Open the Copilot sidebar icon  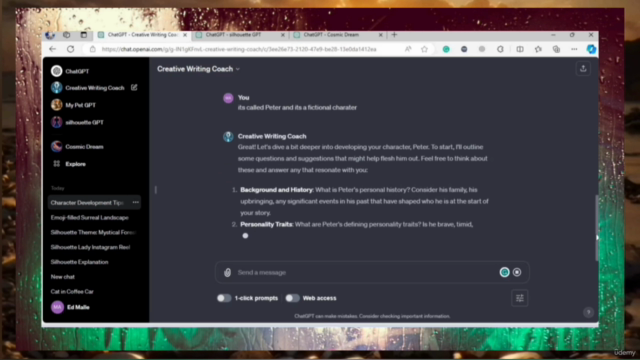click(x=591, y=49)
